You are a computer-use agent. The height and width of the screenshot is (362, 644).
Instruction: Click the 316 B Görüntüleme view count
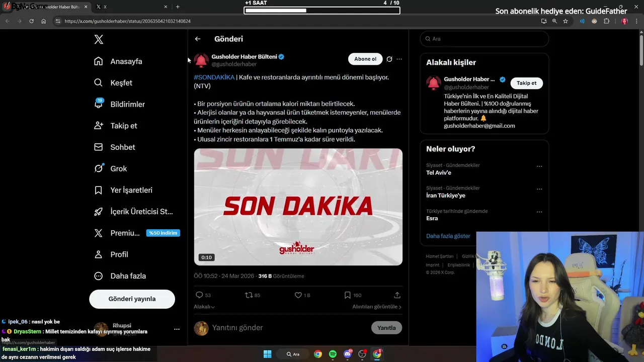pyautogui.click(x=281, y=276)
